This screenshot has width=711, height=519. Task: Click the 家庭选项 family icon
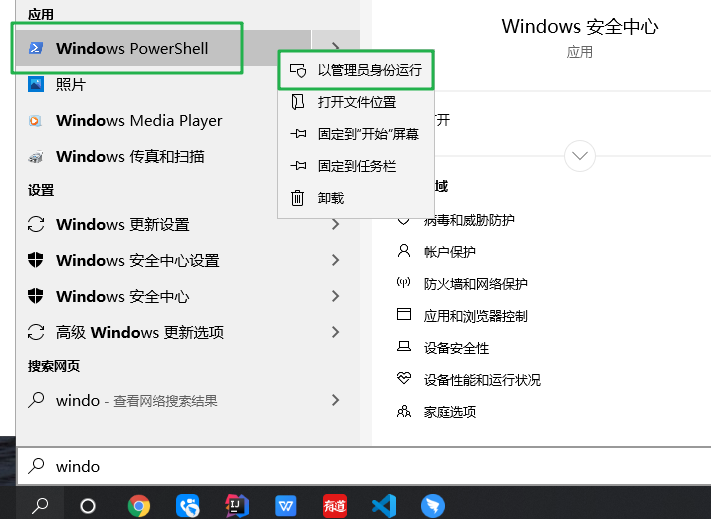(404, 411)
